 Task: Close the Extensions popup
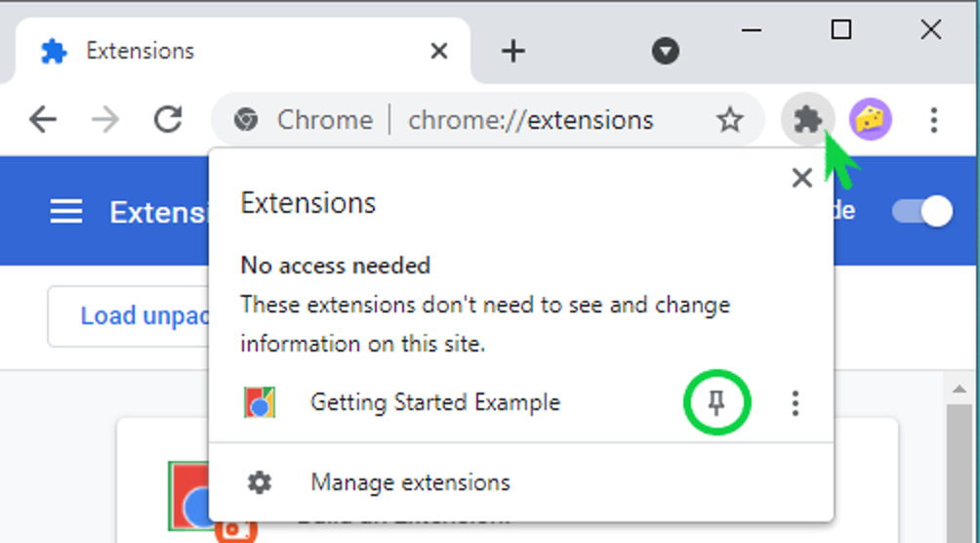tap(802, 179)
